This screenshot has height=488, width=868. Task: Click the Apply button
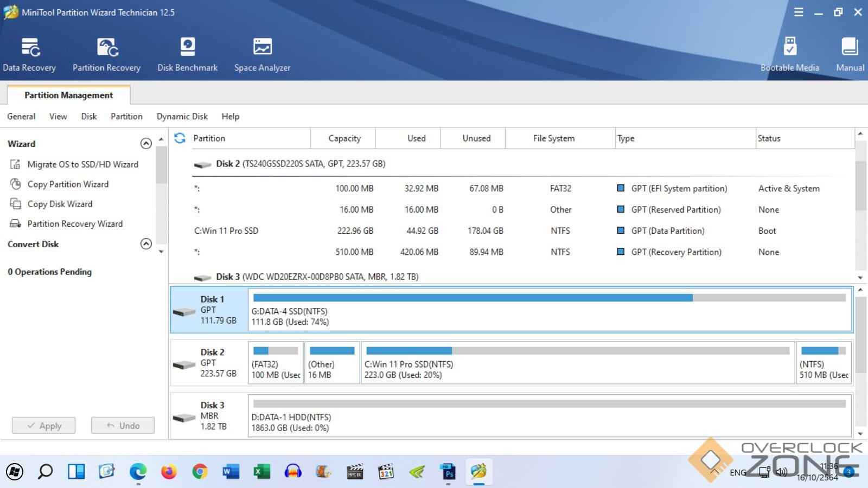click(x=44, y=426)
